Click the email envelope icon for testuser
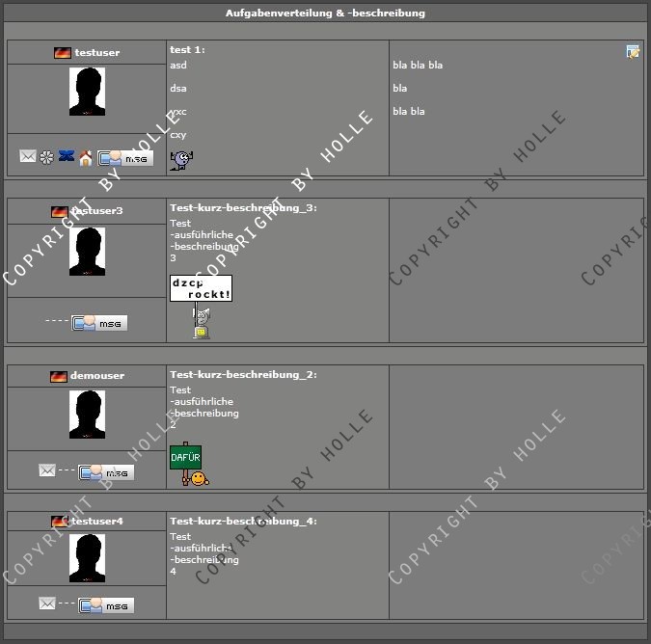 click(27, 157)
